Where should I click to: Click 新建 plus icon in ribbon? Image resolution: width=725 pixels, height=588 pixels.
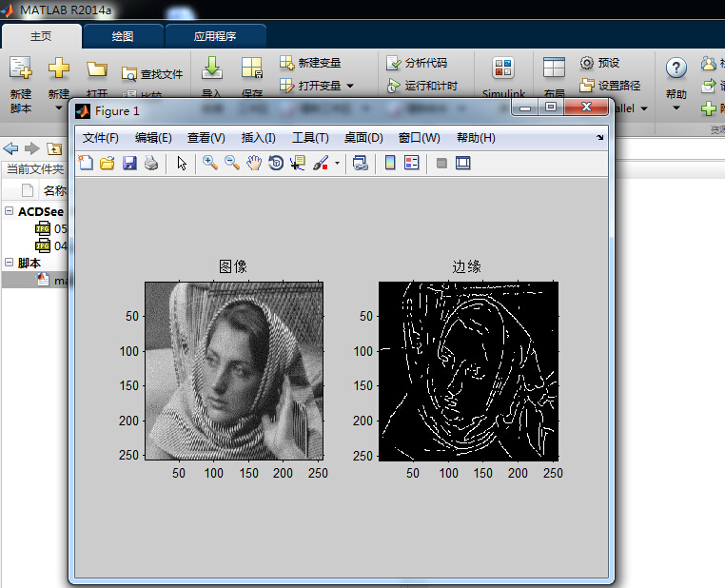(59, 69)
